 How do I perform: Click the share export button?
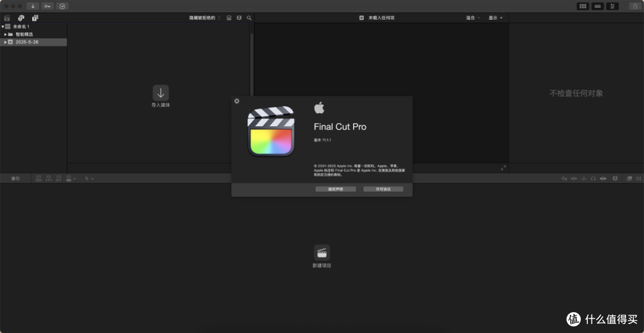tap(634, 6)
